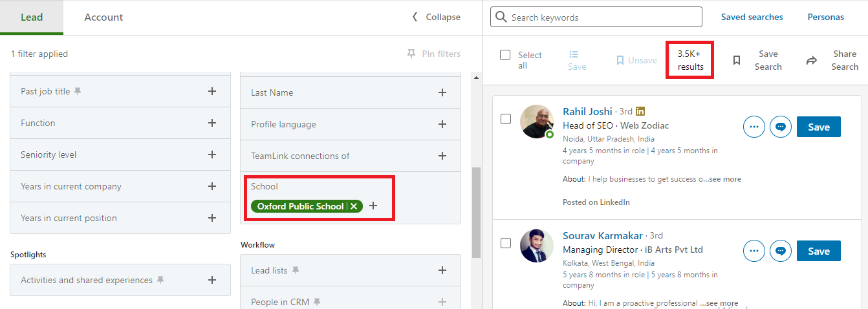Click the Share Search label

(845, 60)
